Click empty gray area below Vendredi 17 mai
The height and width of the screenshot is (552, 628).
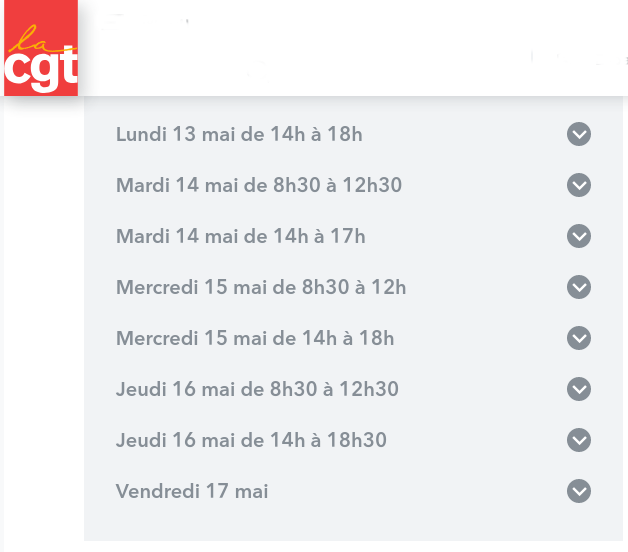(350, 524)
